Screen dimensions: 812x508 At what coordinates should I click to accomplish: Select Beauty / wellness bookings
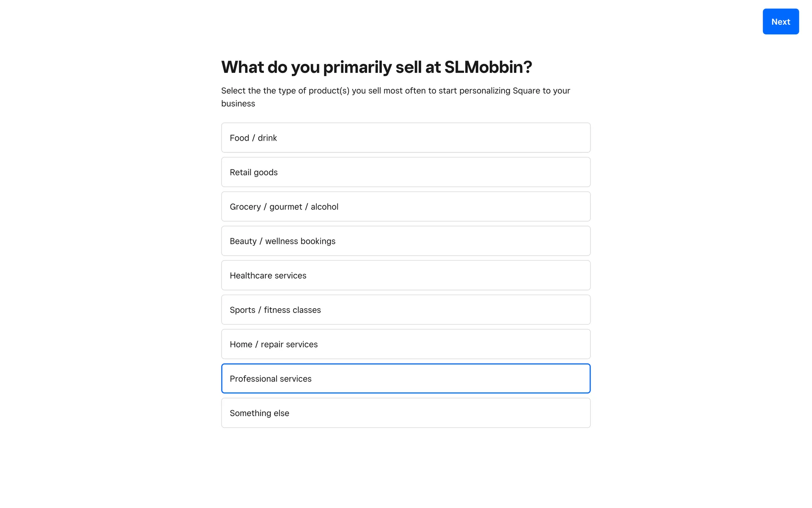point(406,241)
